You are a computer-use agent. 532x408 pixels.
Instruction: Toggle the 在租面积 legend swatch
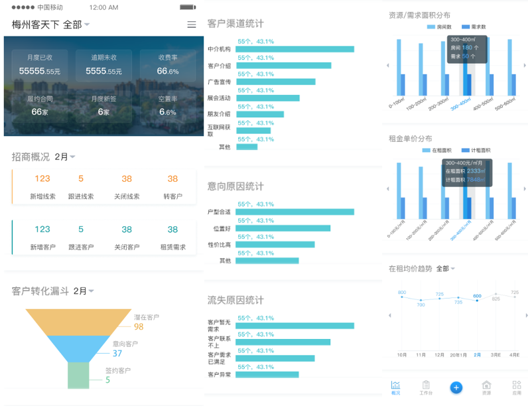[426, 151]
